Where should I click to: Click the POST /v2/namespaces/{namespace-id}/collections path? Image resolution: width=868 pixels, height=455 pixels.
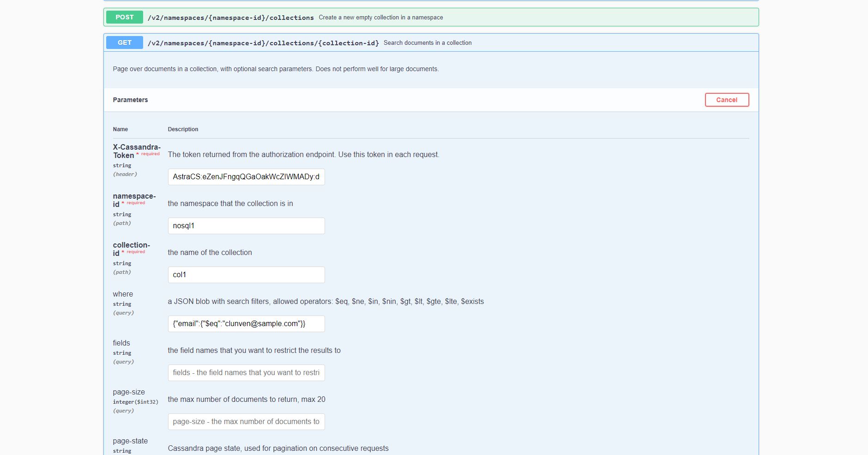click(x=231, y=18)
